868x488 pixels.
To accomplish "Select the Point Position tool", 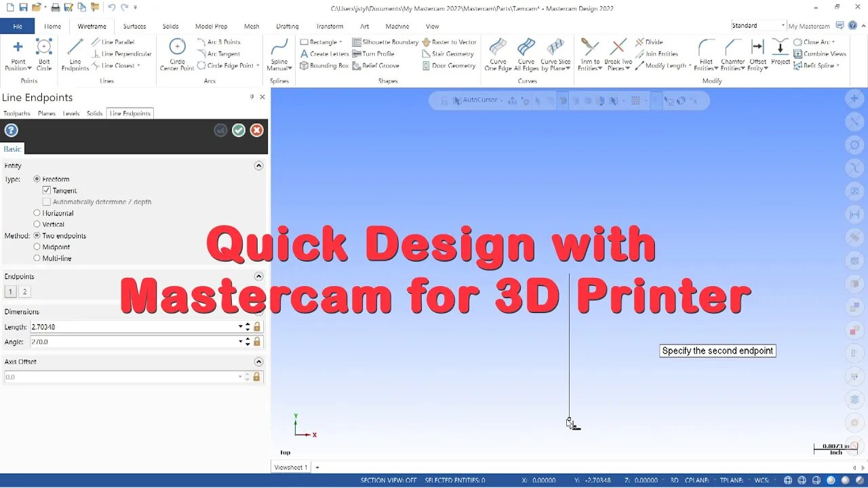I will tap(18, 54).
